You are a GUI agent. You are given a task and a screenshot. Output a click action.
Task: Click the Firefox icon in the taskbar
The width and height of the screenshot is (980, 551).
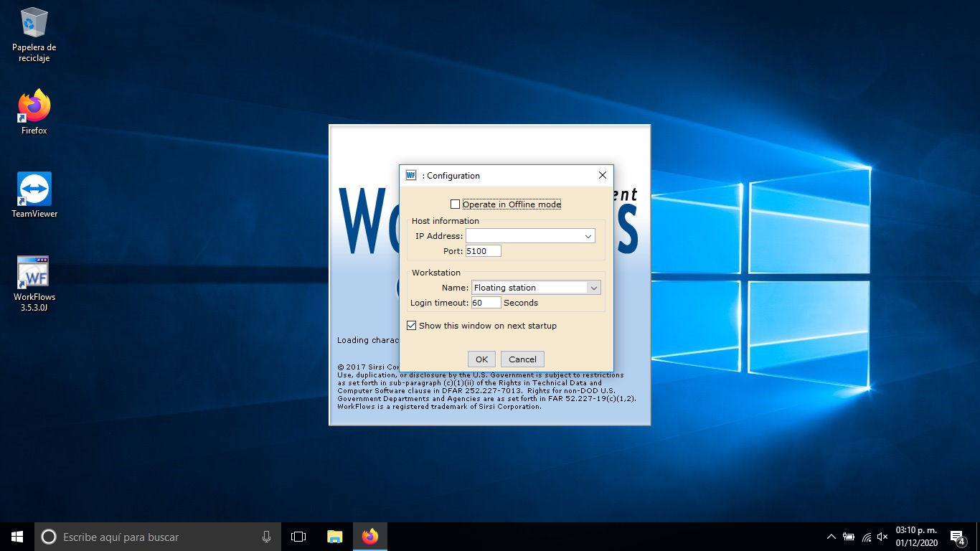369,537
